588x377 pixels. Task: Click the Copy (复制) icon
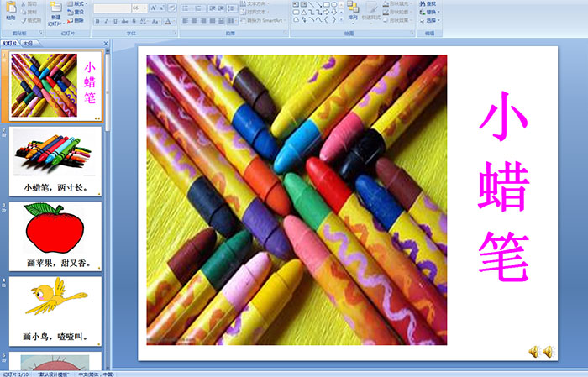point(24,12)
